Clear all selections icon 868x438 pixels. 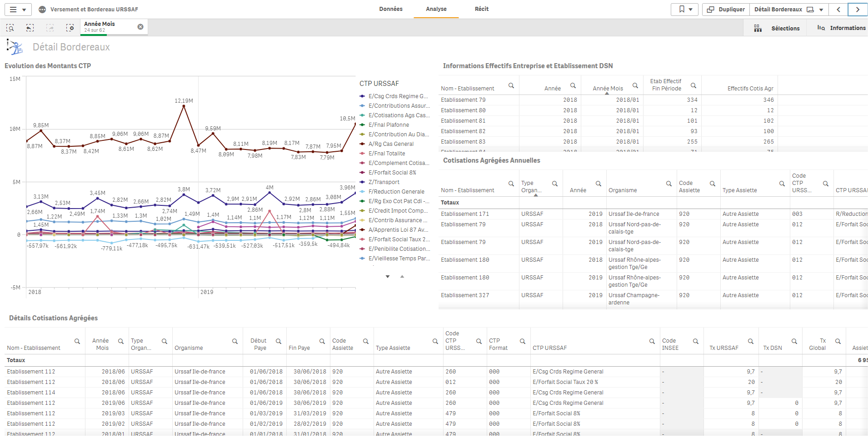tap(70, 28)
